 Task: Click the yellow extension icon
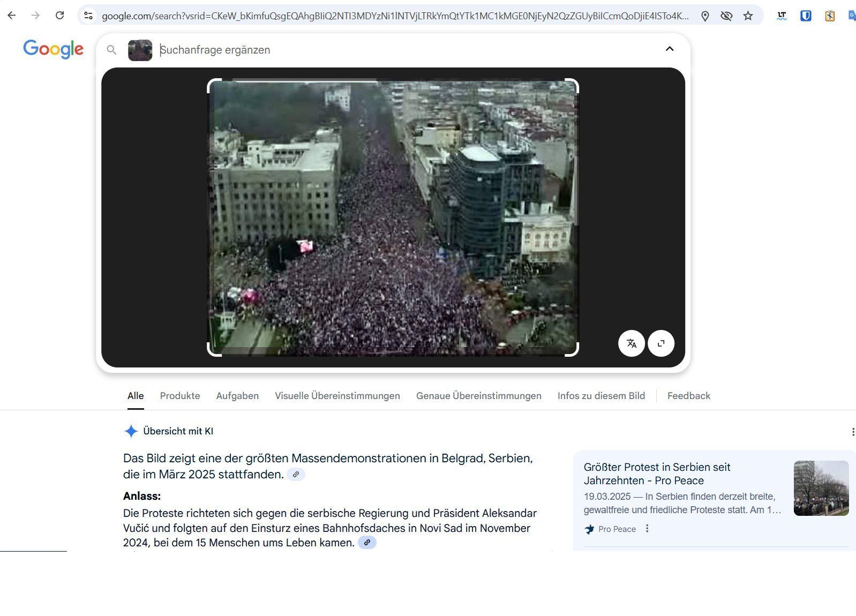[x=830, y=16]
